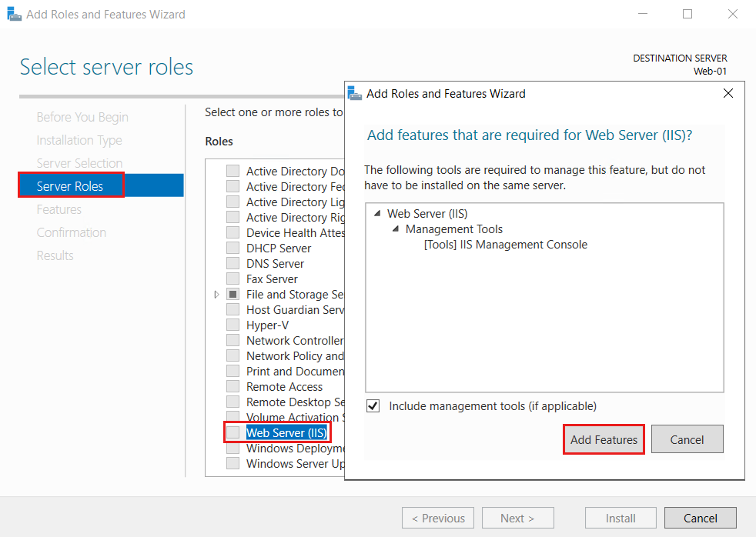Viewport: 756px width, 537px height.
Task: Click Cancel in the features dialog
Action: coord(687,439)
